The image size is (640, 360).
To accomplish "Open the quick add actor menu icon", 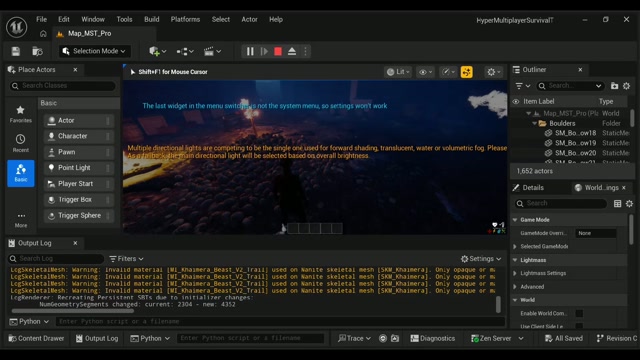I will pyautogui.click(x=158, y=51).
